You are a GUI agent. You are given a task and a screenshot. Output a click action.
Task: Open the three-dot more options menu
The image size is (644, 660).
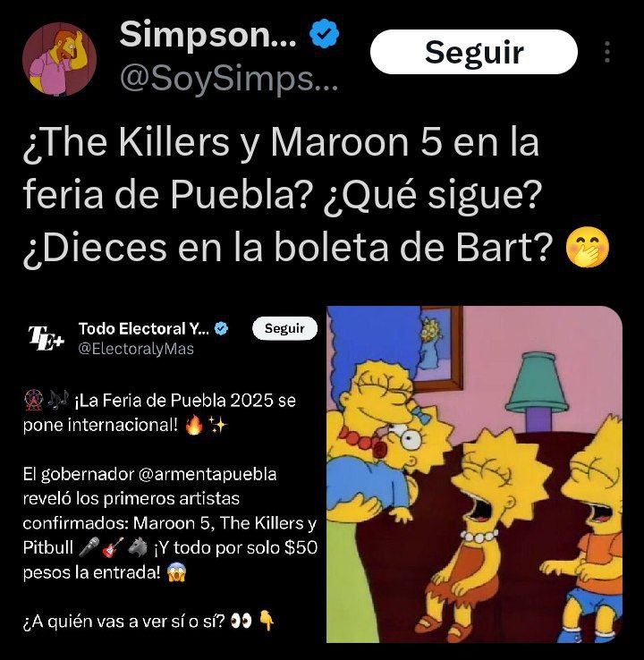click(607, 52)
